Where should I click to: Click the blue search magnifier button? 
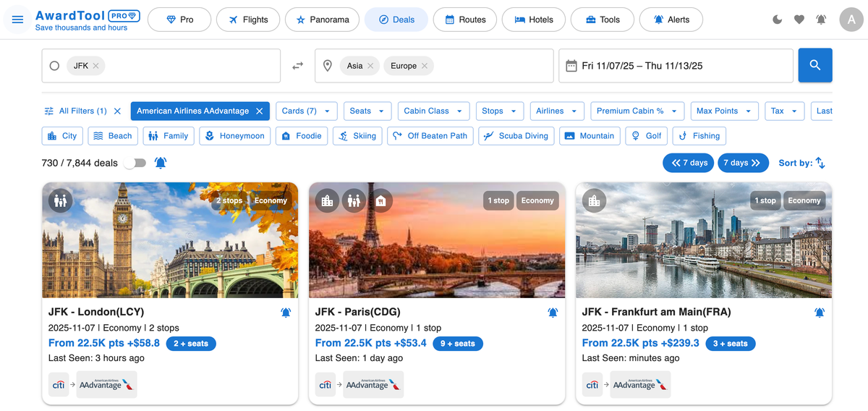click(x=814, y=65)
